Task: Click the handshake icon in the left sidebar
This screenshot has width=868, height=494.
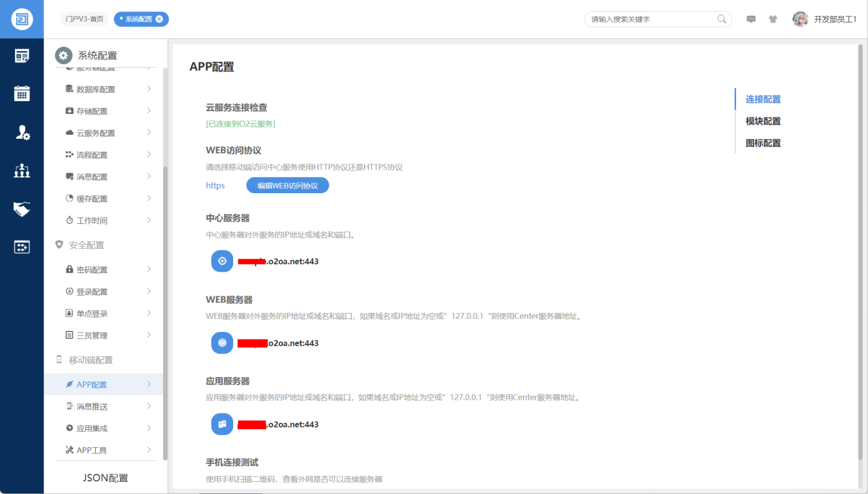Action: 22,209
